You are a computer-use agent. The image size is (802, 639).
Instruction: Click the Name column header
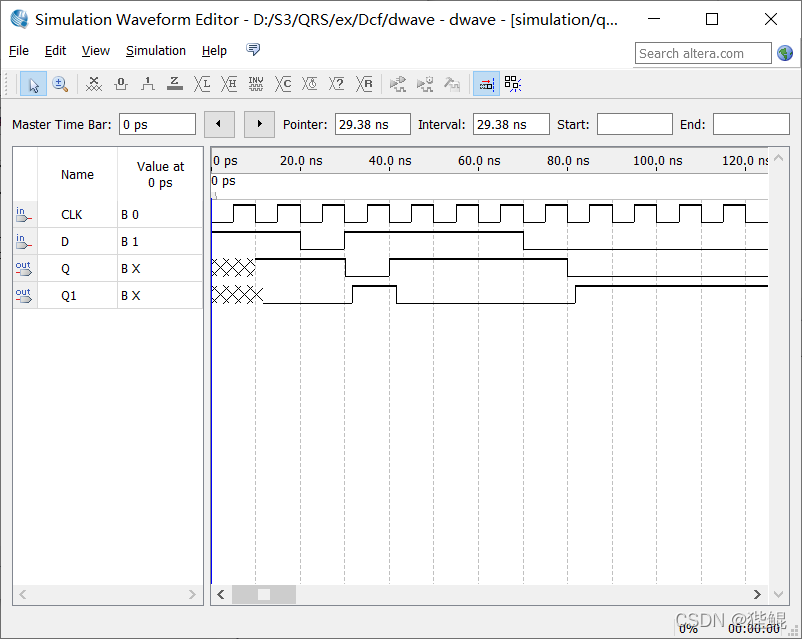(x=77, y=174)
